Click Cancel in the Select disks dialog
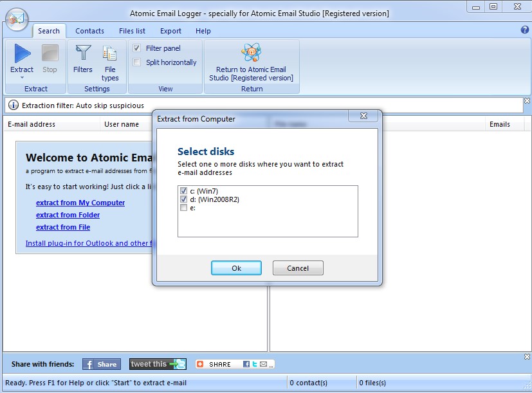This screenshot has width=532, height=393. [298, 268]
